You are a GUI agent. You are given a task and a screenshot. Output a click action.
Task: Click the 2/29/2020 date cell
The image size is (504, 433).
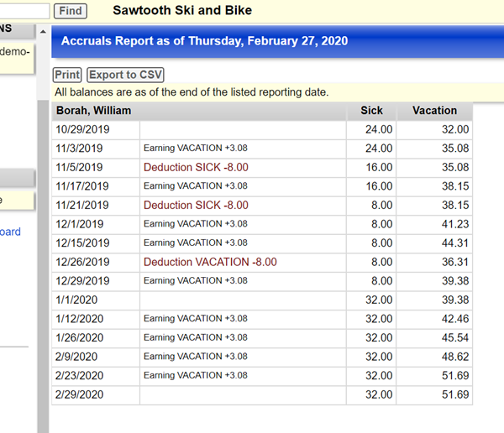click(x=79, y=394)
